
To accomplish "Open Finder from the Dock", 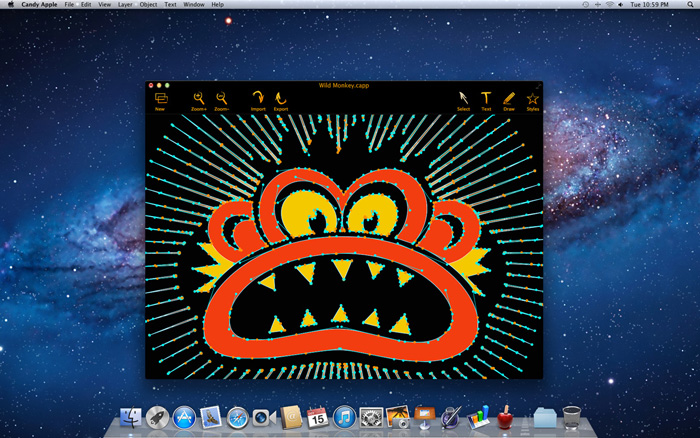I will click(x=131, y=418).
